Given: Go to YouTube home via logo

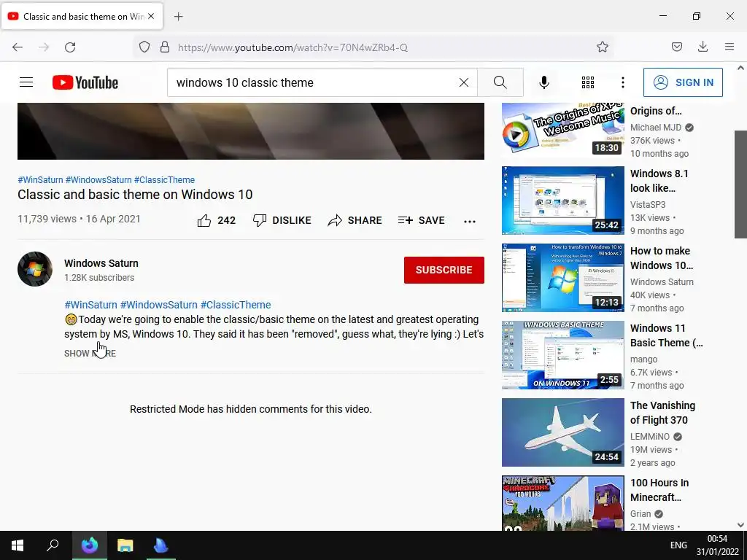Looking at the screenshot, I should coord(85,82).
